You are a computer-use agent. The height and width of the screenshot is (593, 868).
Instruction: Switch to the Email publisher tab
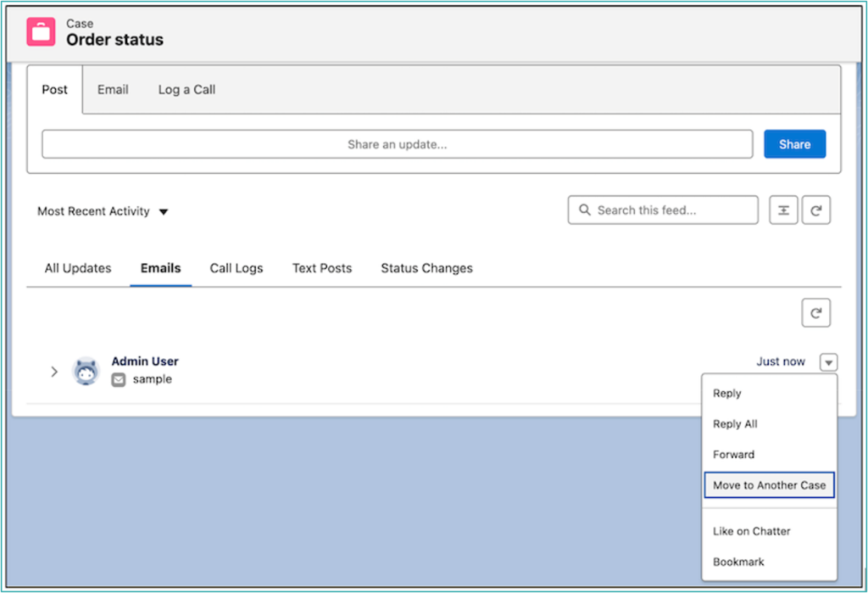[113, 89]
